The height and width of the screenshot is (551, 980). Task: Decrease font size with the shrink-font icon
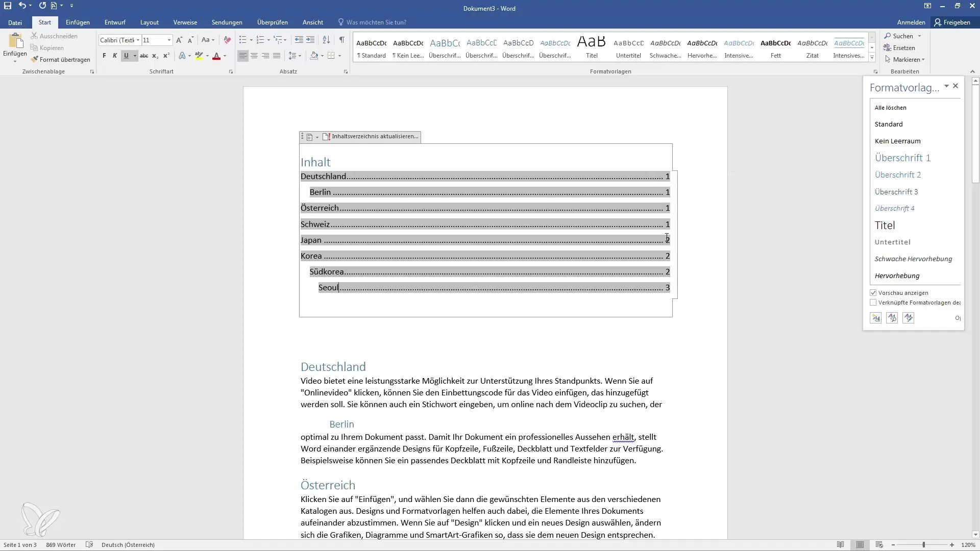[190, 40]
